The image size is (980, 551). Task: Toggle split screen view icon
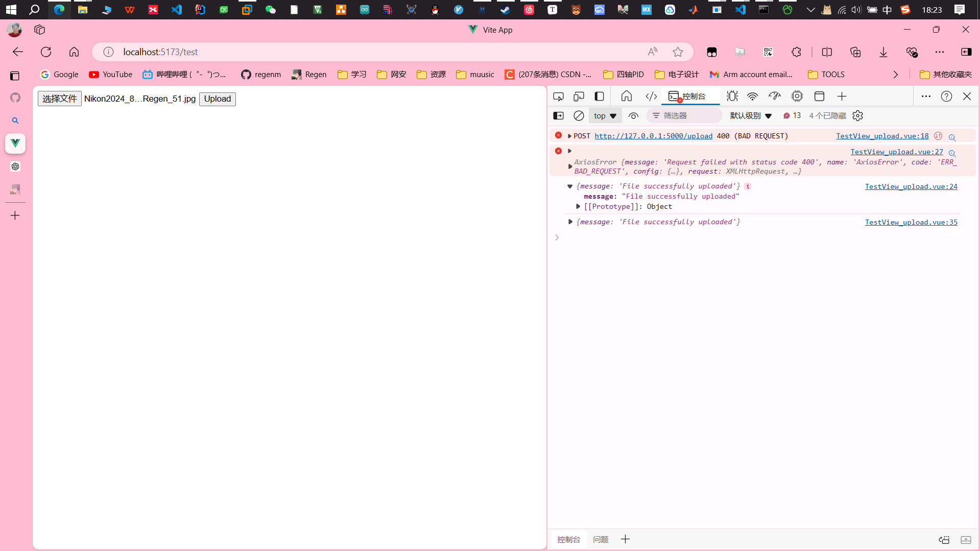pyautogui.click(x=827, y=52)
